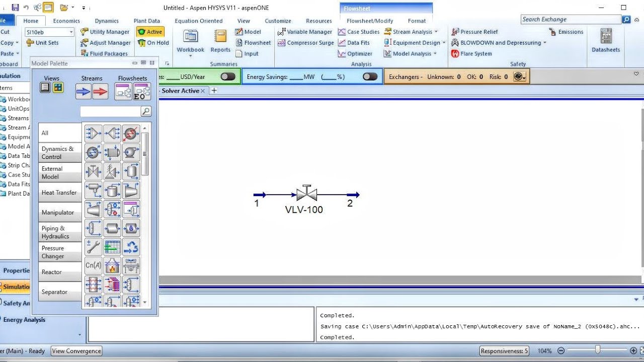Choose the Expander turbine palette icon
The height and width of the screenshot is (362, 644).
[x=93, y=209]
